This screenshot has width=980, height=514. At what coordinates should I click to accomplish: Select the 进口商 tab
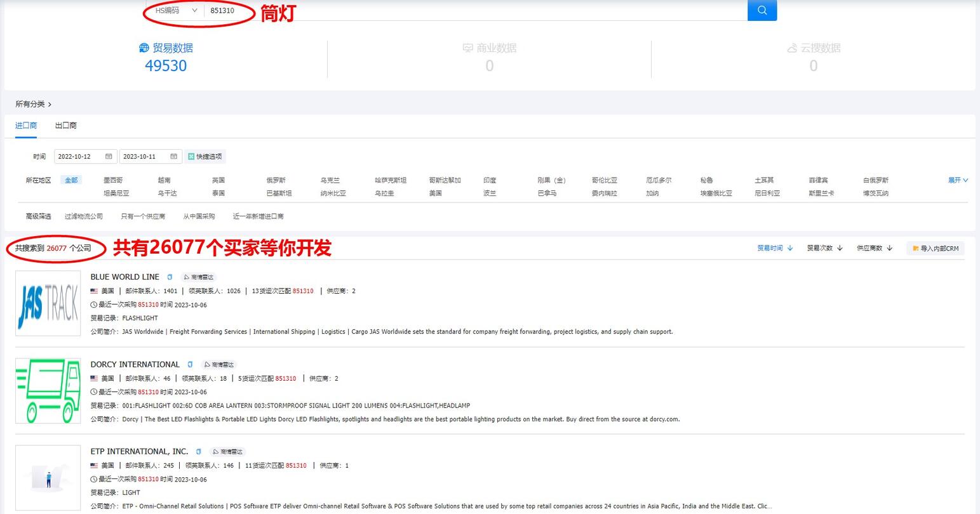(x=26, y=126)
